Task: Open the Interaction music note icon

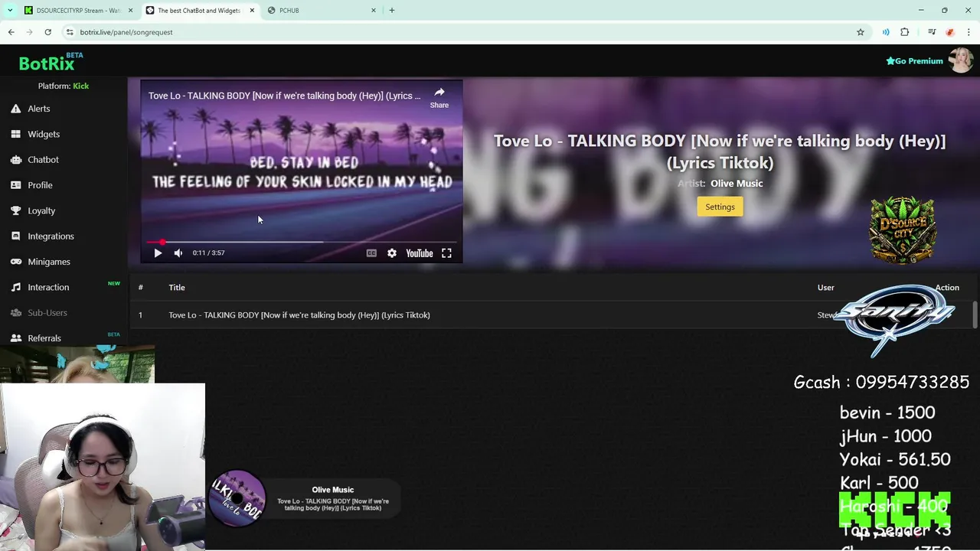Action: [x=15, y=287]
